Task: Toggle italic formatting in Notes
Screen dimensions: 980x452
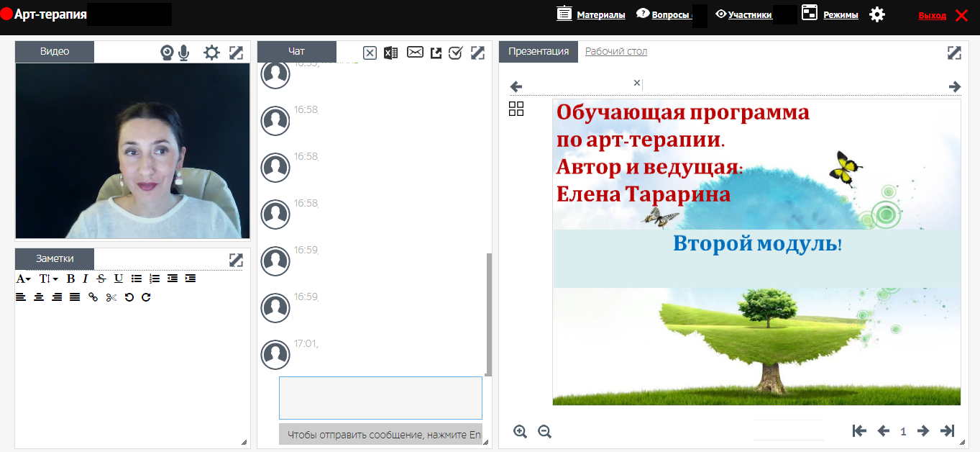Action: (85, 279)
